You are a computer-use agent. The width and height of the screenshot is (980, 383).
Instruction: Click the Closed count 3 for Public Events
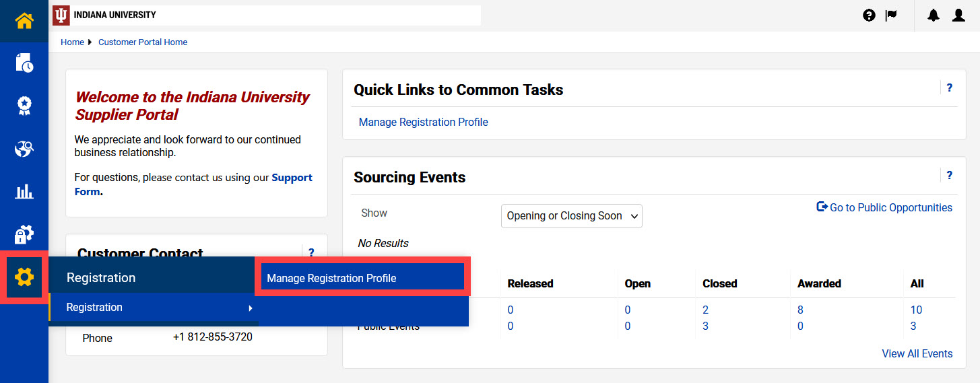[705, 326]
